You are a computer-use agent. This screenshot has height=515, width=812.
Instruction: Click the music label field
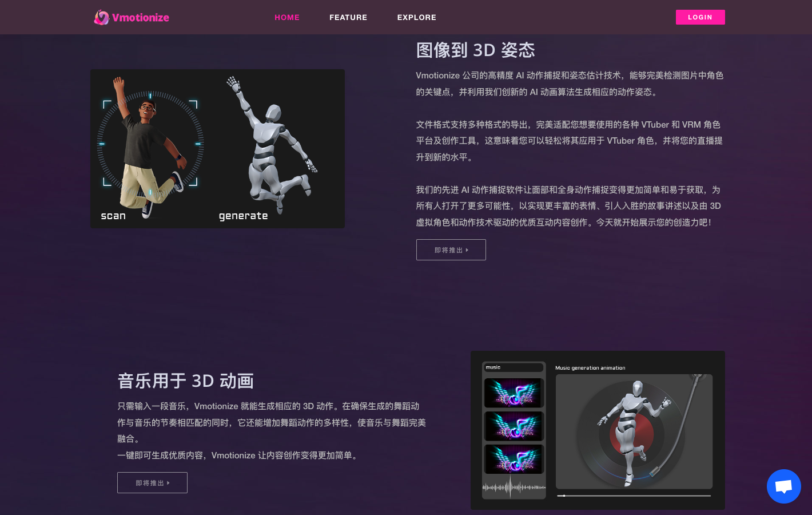click(514, 367)
